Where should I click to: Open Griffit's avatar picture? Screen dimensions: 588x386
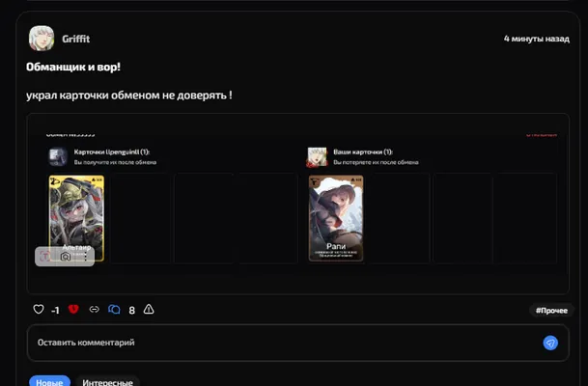(x=42, y=39)
